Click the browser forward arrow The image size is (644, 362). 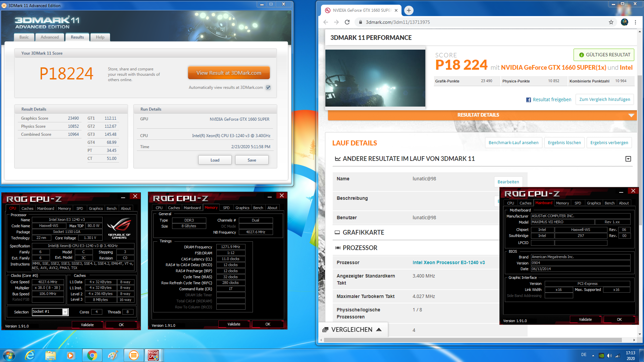tap(336, 22)
